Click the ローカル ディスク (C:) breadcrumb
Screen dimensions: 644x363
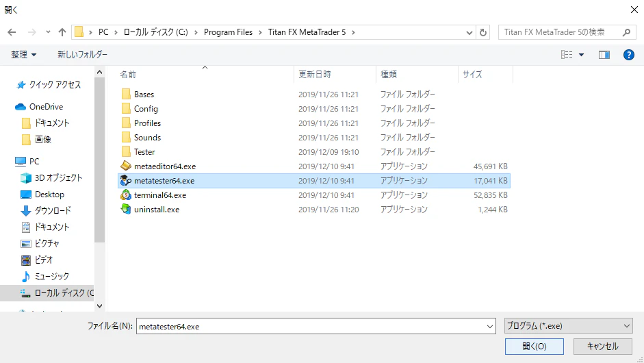[x=155, y=32]
